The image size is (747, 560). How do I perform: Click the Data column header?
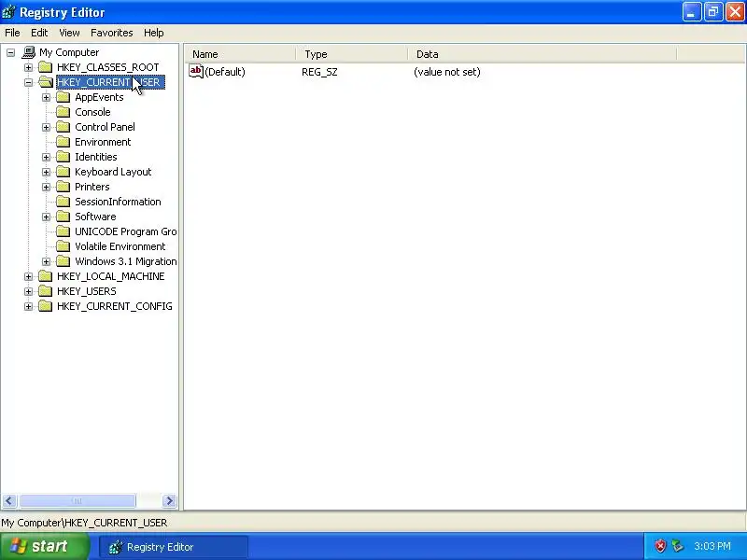543,54
